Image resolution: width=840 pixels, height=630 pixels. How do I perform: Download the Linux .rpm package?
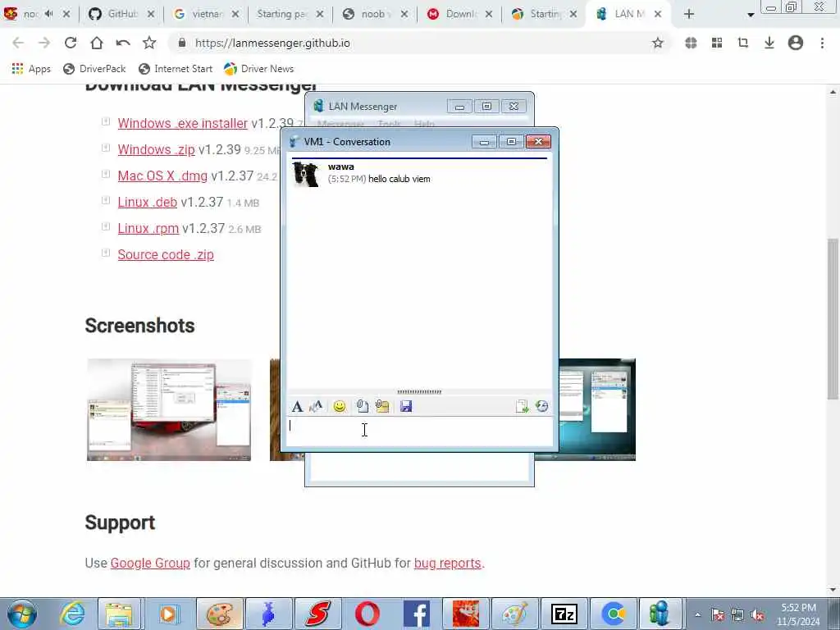(148, 228)
